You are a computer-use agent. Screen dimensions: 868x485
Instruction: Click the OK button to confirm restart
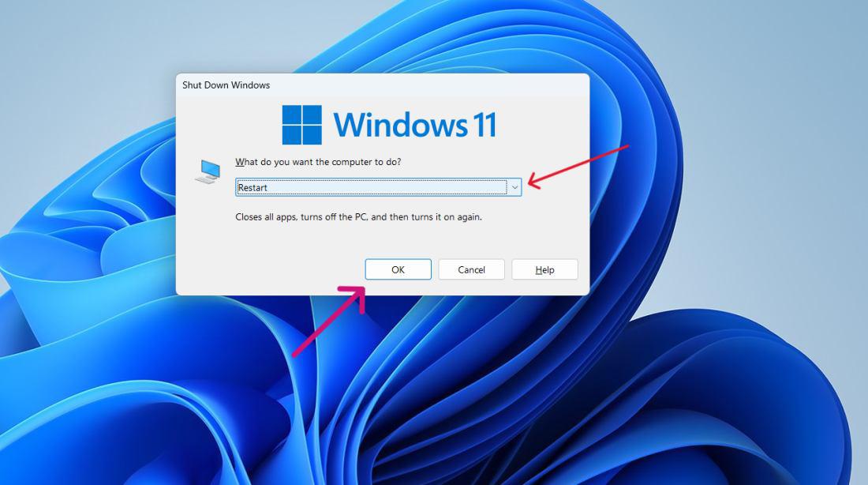coord(398,269)
